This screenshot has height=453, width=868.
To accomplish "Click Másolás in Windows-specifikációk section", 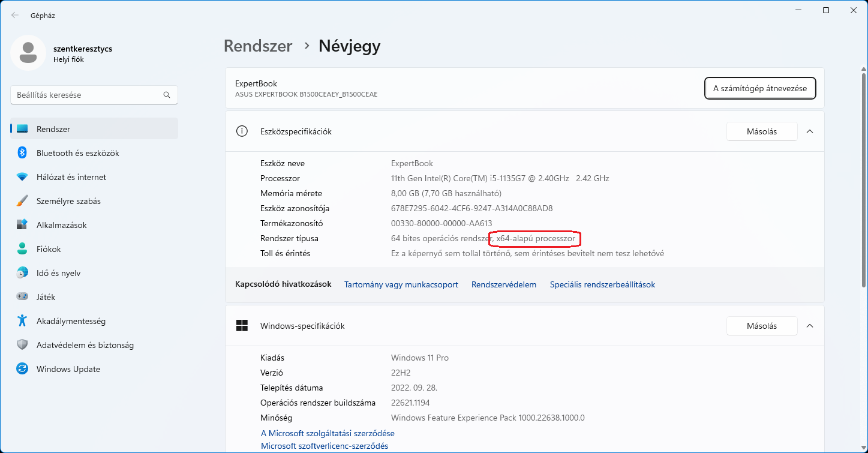I will click(x=762, y=326).
